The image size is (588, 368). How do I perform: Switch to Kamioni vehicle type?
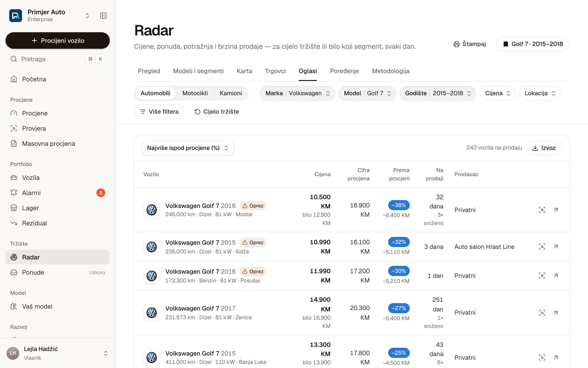point(231,93)
